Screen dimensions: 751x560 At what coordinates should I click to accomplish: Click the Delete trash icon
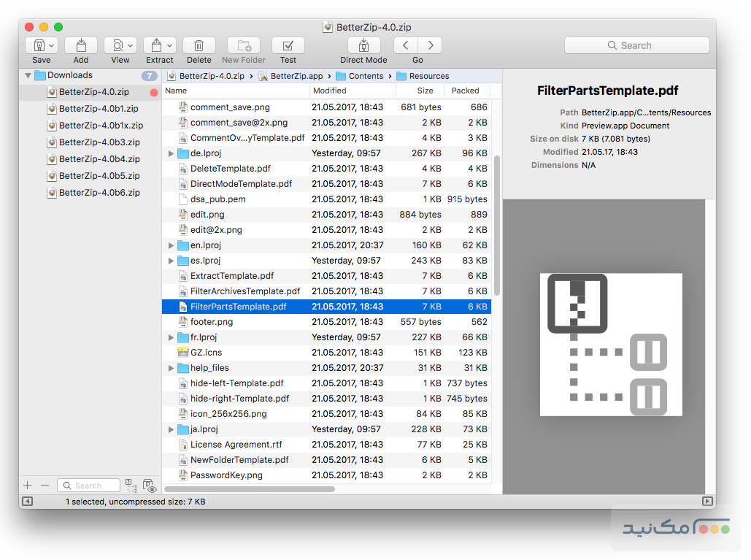[199, 45]
